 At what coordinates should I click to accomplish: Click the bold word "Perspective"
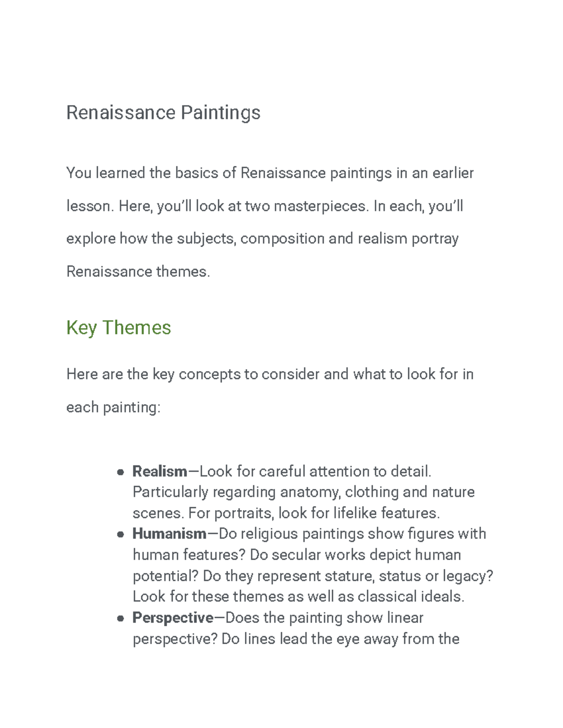(x=173, y=618)
